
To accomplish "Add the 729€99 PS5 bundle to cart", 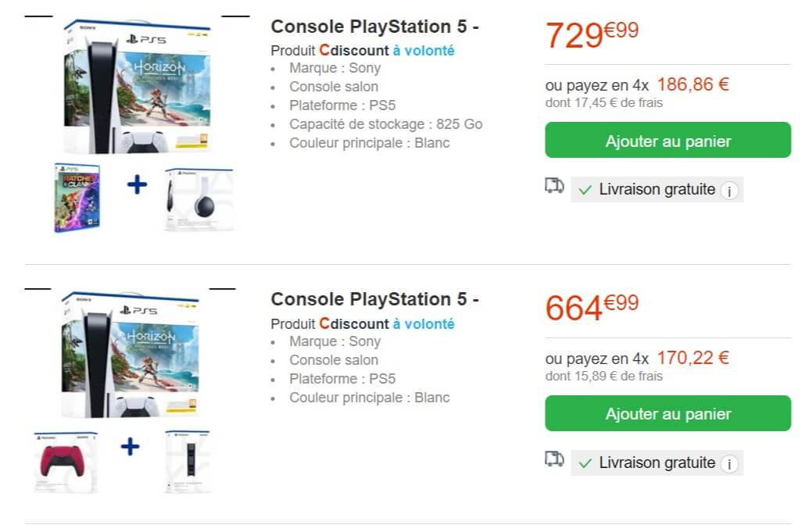I will 668,141.
